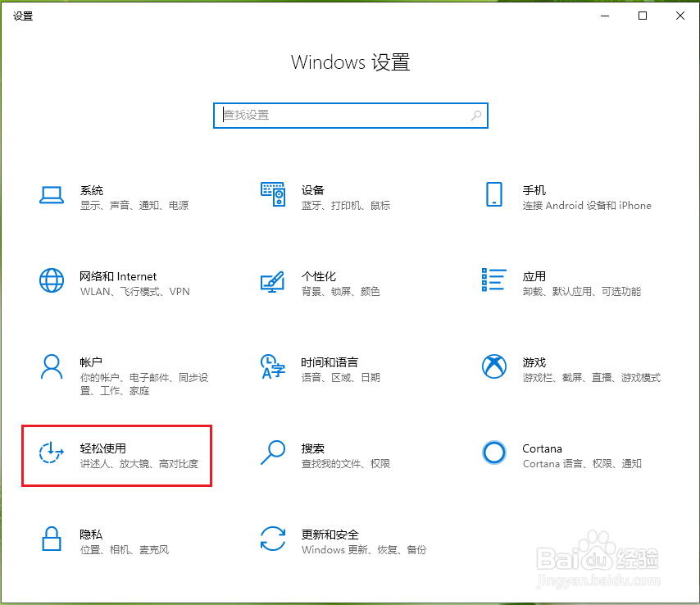The width and height of the screenshot is (700, 605).
Task: Click the 设置 window title bar text
Action: tap(23, 15)
